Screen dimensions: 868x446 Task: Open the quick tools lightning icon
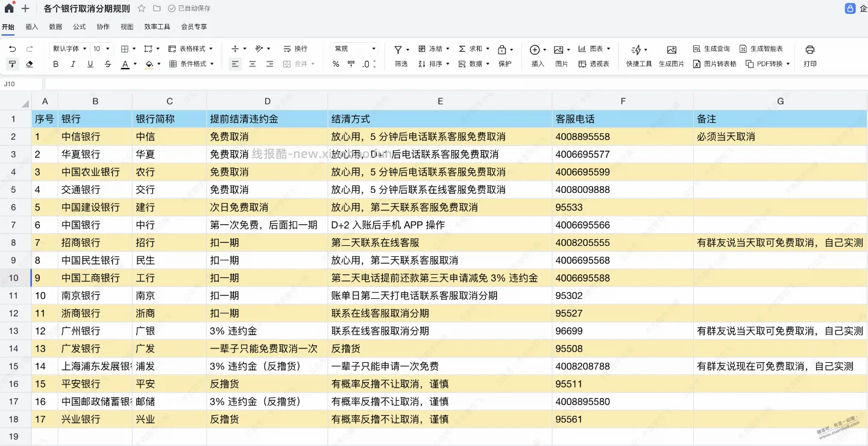click(x=636, y=49)
